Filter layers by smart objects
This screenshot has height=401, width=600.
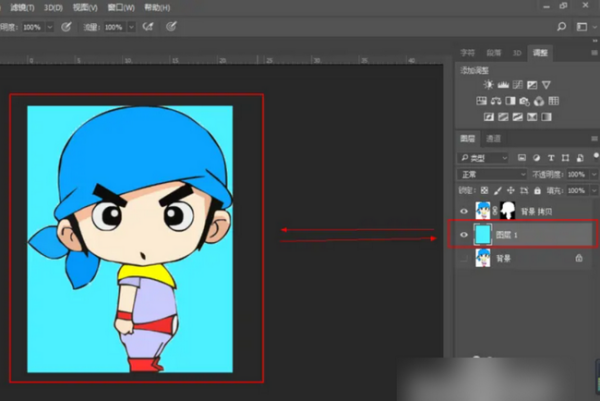580,158
